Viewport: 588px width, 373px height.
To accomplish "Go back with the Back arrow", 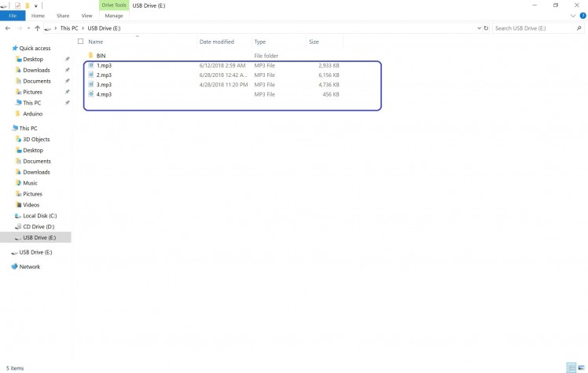I will pyautogui.click(x=8, y=28).
